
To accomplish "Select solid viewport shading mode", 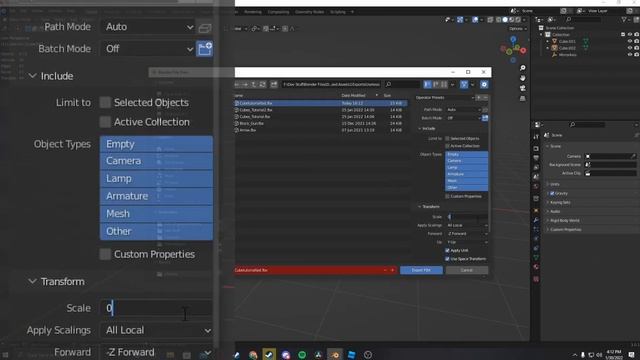I will coord(505,20).
